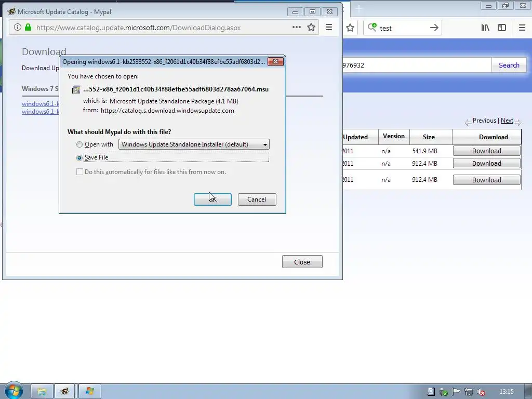
Task: Bookmark the DownloadDialog page with star icon
Action: [311, 27]
